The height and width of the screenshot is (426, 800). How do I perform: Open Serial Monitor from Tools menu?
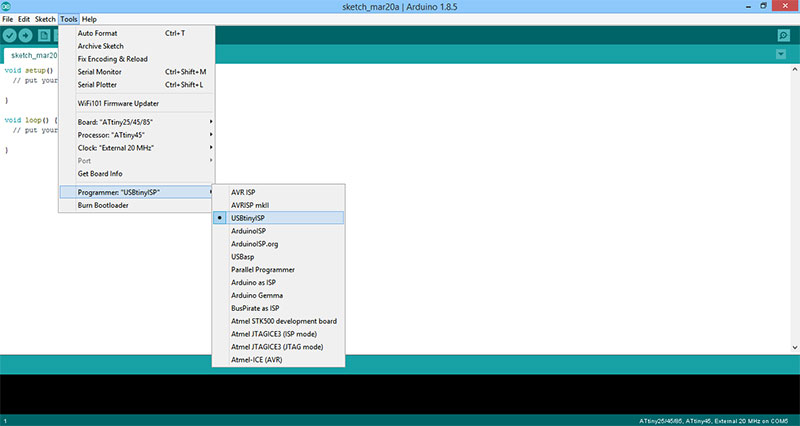pyautogui.click(x=137, y=72)
